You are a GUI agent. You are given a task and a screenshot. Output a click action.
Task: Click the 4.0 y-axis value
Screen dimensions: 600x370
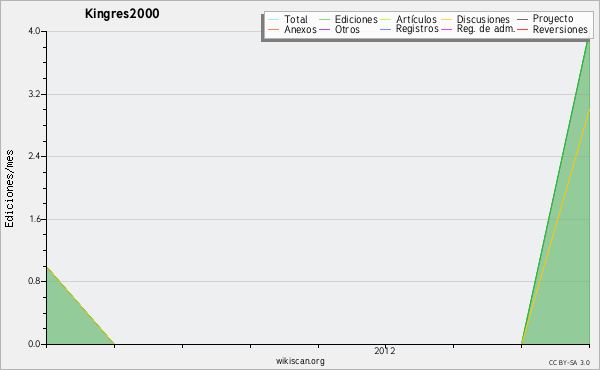click(x=34, y=31)
